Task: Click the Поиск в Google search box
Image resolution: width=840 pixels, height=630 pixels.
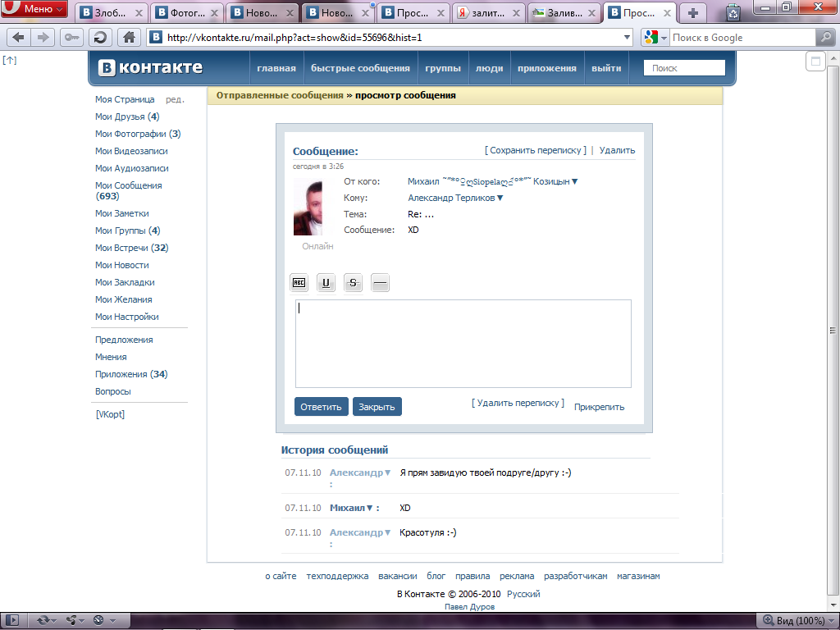Action: click(742, 38)
